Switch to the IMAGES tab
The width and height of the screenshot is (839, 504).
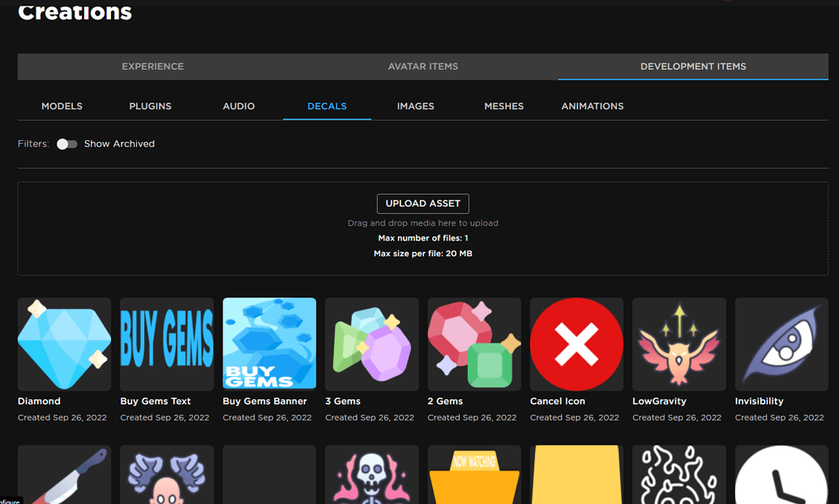pos(416,106)
